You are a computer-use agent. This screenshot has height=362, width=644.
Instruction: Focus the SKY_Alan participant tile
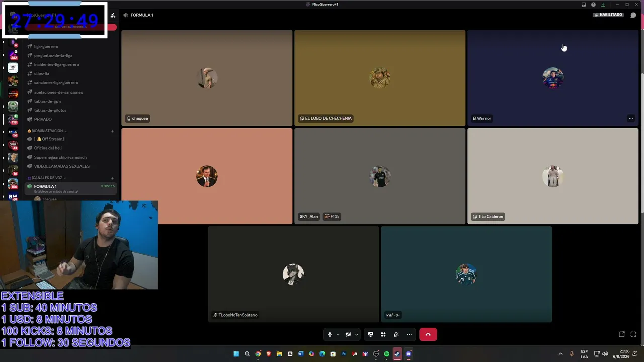point(380,176)
